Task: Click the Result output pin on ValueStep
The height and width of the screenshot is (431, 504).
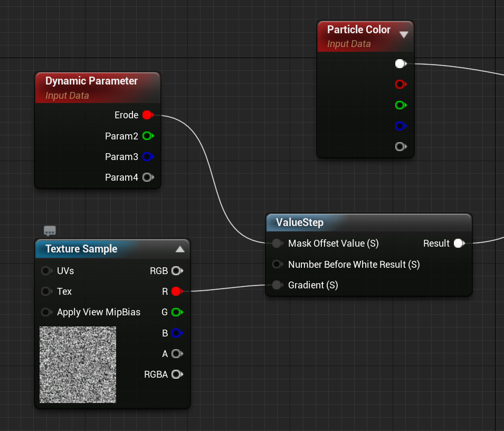Action: (458, 243)
